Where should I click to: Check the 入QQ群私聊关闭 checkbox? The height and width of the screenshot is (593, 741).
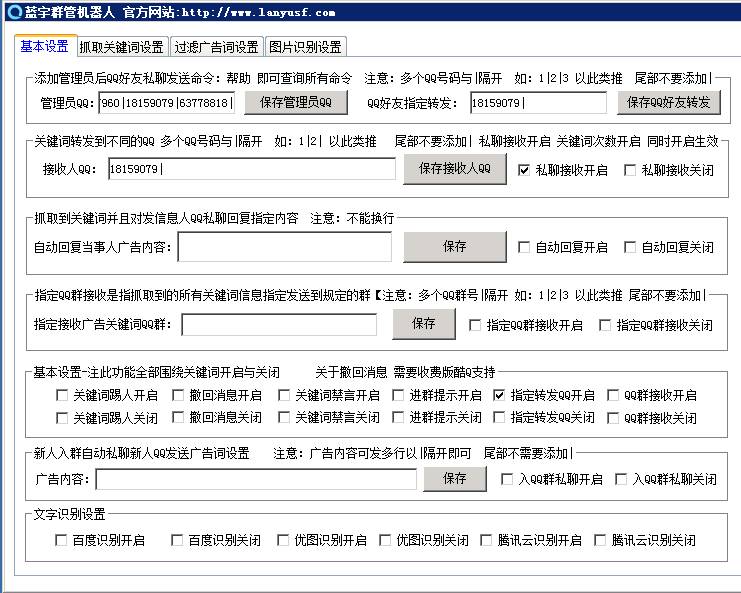[620, 479]
